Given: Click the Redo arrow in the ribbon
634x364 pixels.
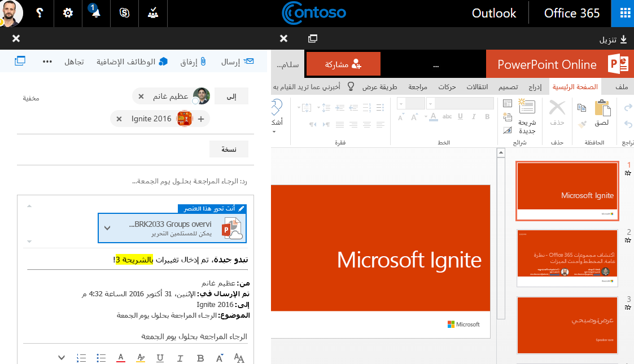Looking at the screenshot, I should pyautogui.click(x=628, y=107).
